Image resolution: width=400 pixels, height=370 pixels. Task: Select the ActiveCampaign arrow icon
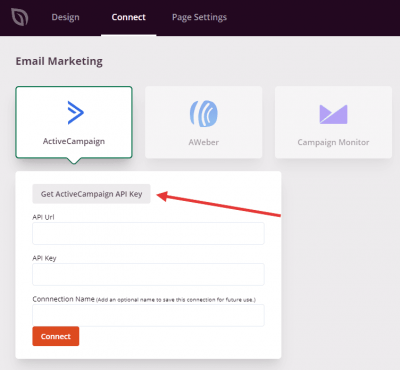pos(75,113)
